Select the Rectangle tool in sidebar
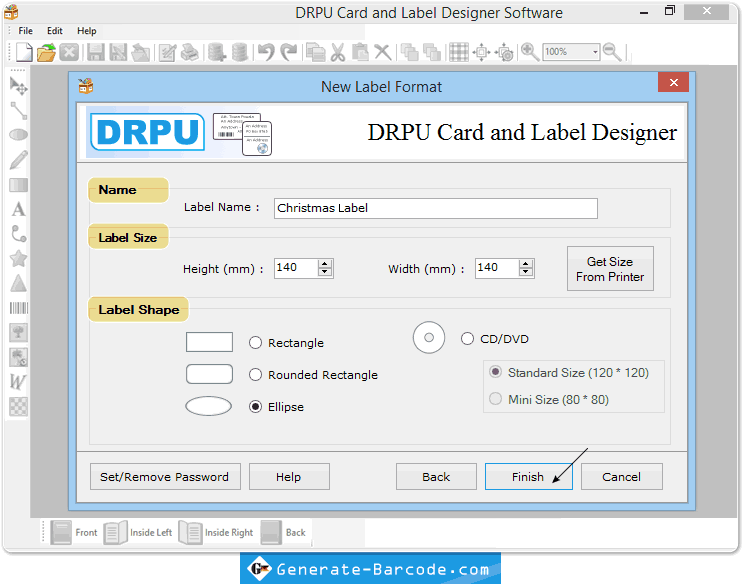This screenshot has height=584, width=744. [19, 185]
